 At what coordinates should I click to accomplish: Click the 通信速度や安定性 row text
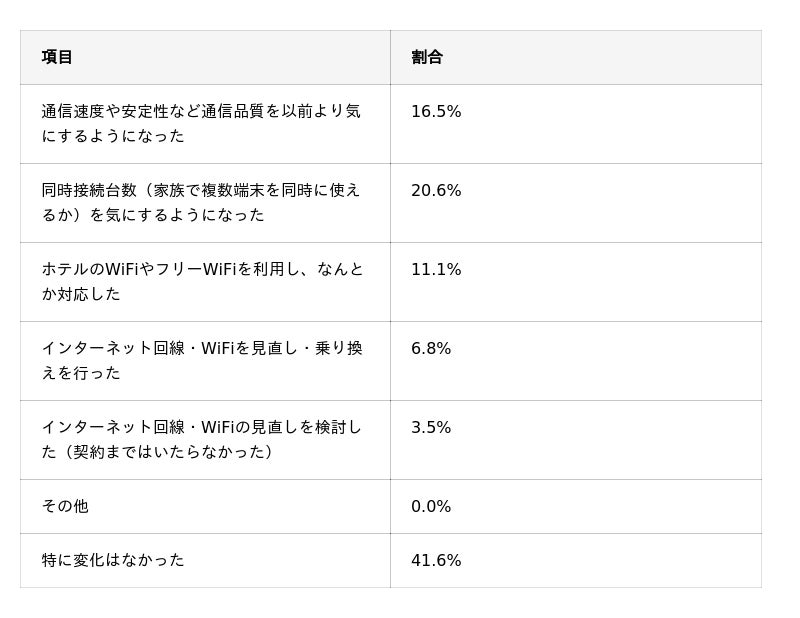(201, 123)
